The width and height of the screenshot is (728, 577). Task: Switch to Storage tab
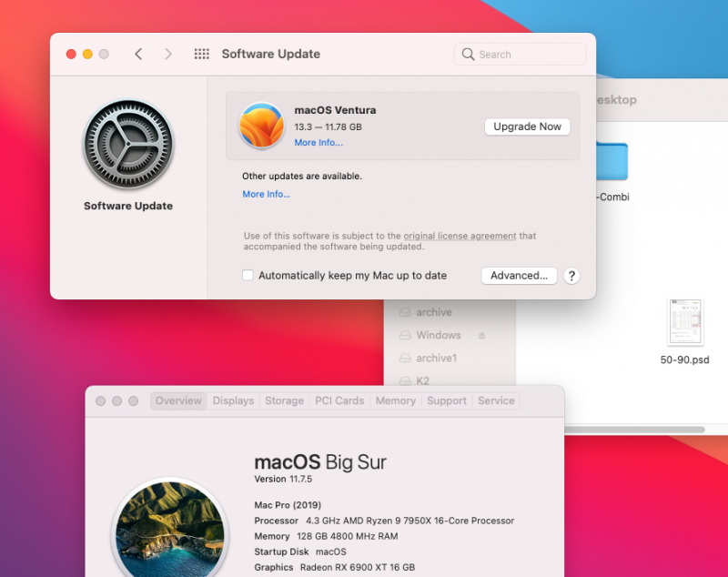coord(284,400)
